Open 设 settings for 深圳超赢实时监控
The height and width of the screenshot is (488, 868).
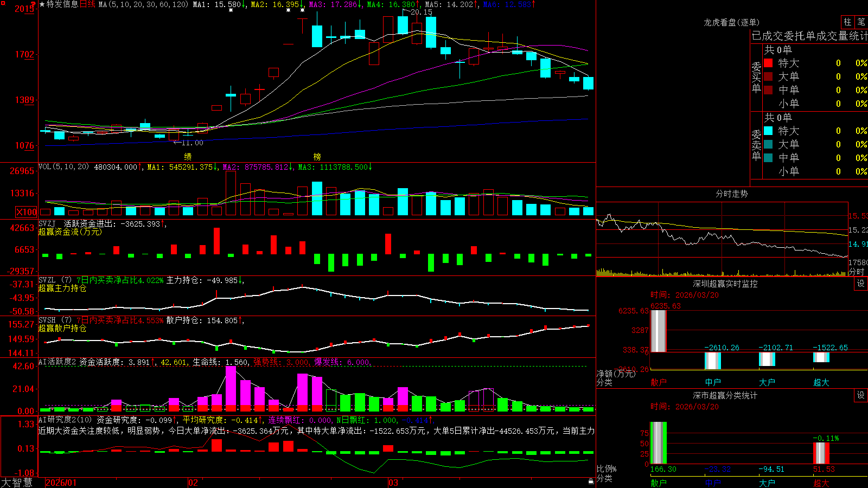(861, 284)
